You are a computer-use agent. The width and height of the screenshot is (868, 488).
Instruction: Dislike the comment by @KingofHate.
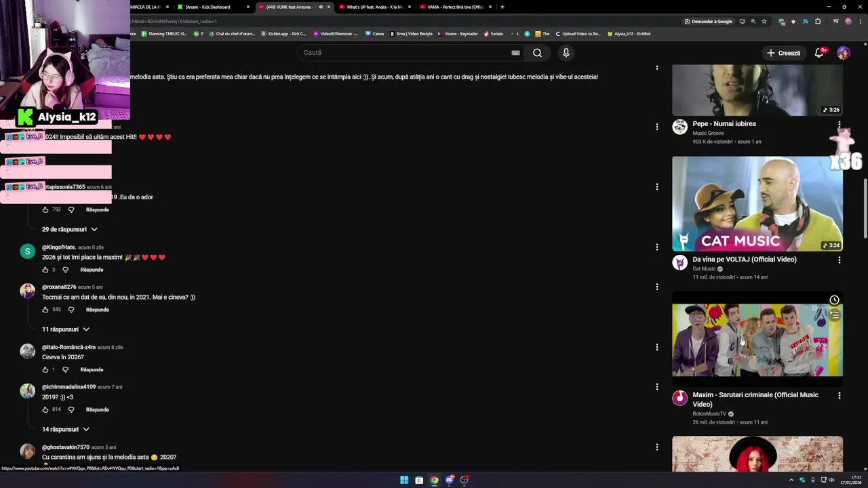[65, 270]
